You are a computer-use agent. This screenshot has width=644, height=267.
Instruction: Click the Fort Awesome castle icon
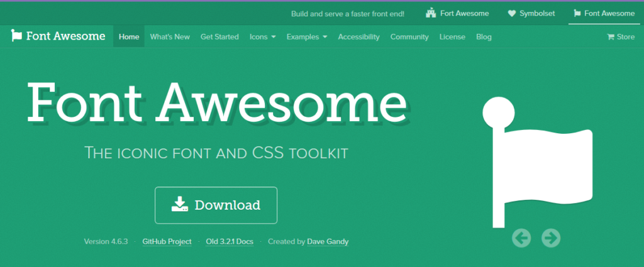pos(431,13)
